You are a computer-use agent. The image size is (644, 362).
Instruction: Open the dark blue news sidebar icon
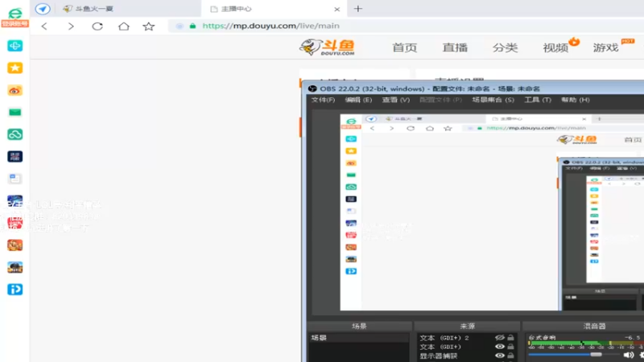pyautogui.click(x=14, y=156)
